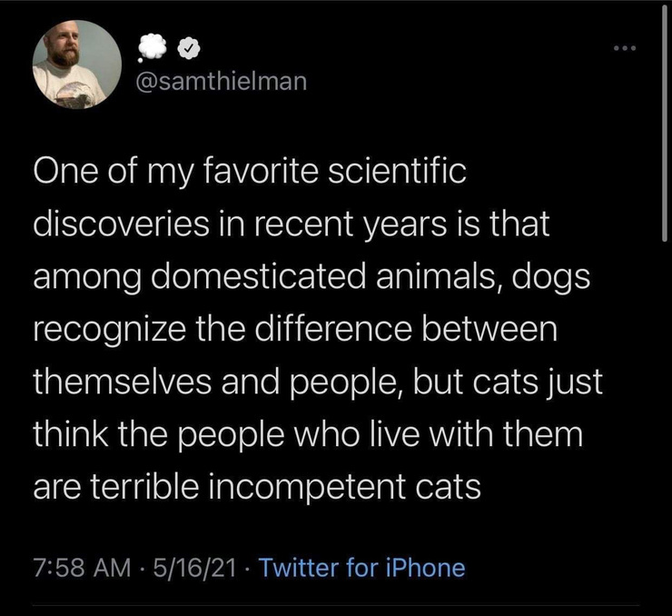Click the vertical scrollbar on right edge
This screenshot has height=616, width=672.
pos(667,118)
